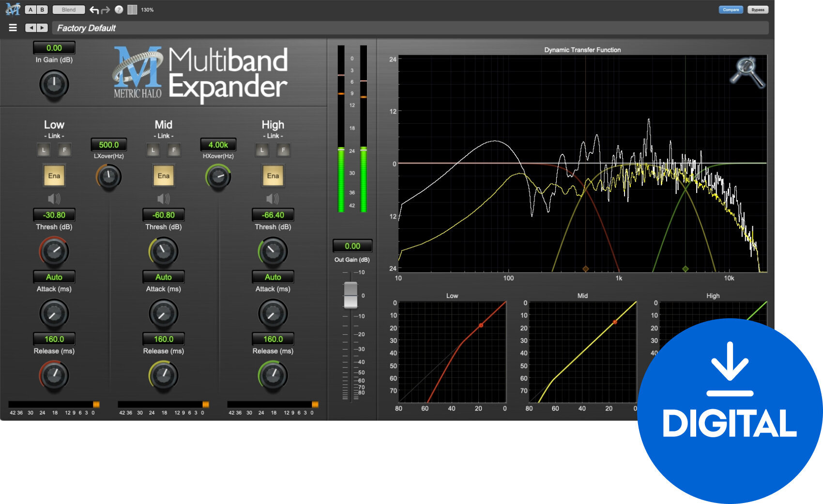Click Low Thresh value -30.80
823x504 pixels.
(x=54, y=215)
